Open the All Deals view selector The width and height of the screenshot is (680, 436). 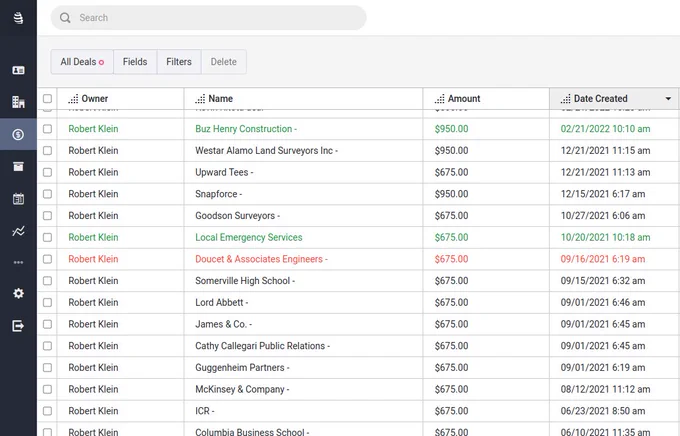tap(82, 62)
